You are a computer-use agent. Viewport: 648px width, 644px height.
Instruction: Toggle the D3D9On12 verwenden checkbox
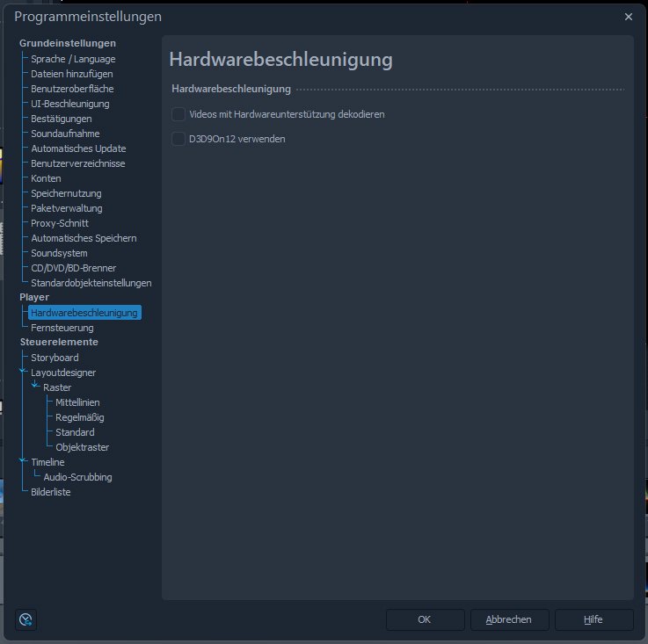[x=178, y=139]
